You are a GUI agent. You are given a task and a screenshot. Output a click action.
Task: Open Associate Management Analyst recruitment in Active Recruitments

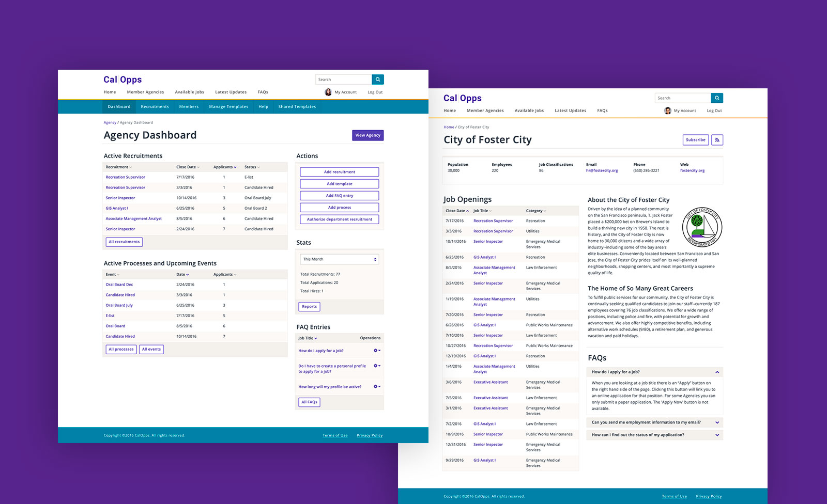134,219
